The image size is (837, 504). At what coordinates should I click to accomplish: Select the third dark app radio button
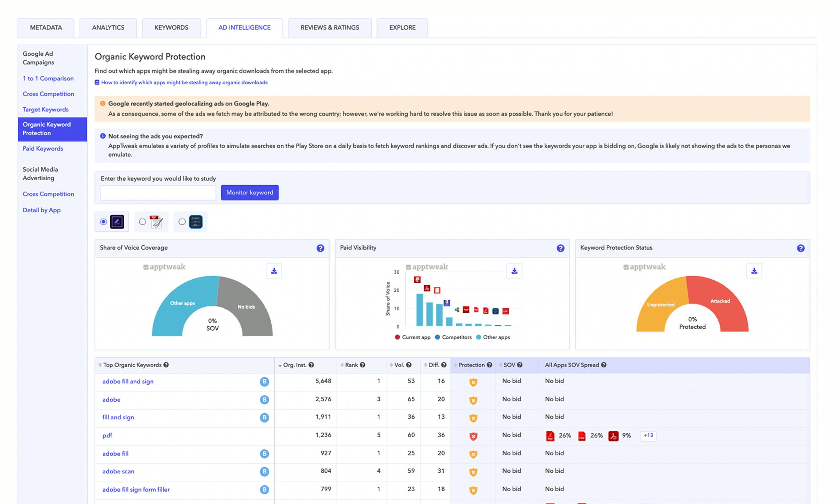[182, 222]
